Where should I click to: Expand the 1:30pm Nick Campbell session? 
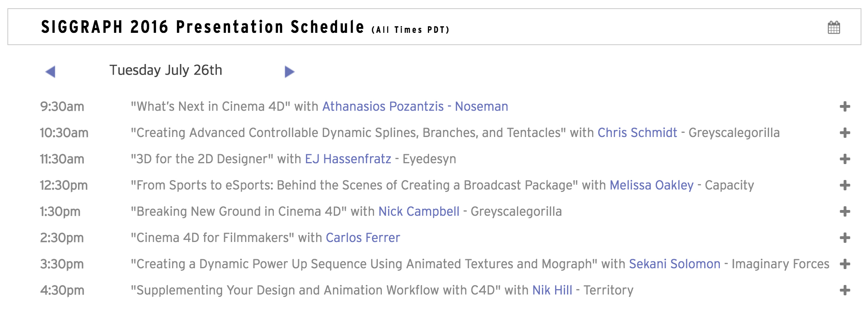845,212
